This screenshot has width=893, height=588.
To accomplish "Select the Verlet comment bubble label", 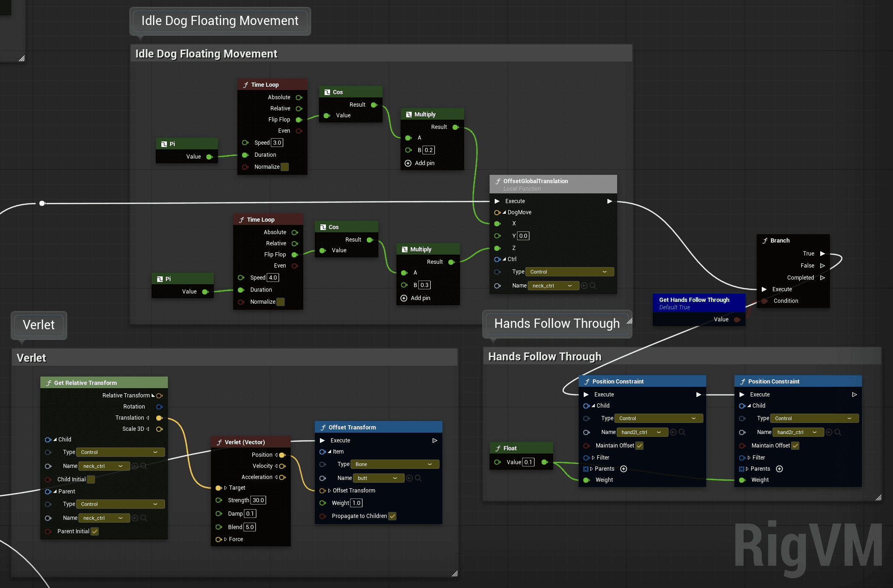I will 38,325.
